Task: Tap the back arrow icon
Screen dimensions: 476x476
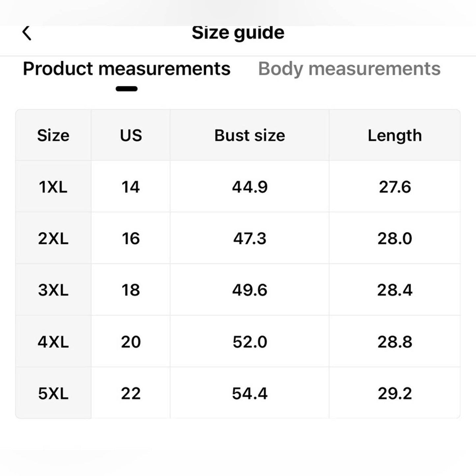Action: (x=27, y=33)
